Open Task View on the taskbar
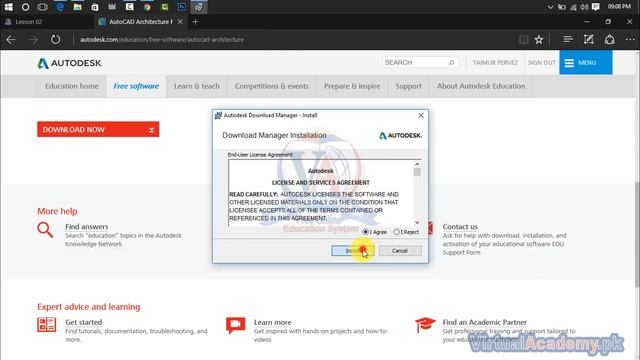 [x=42, y=7]
